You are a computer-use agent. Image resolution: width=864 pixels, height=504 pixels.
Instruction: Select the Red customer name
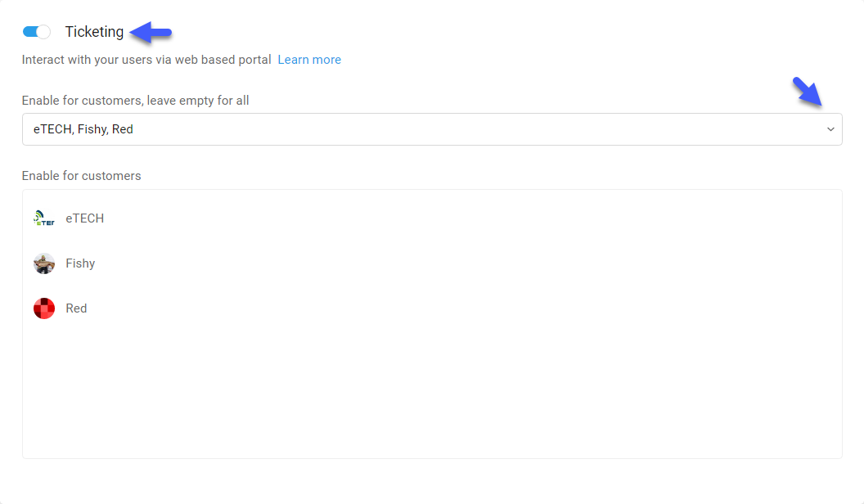[76, 308]
